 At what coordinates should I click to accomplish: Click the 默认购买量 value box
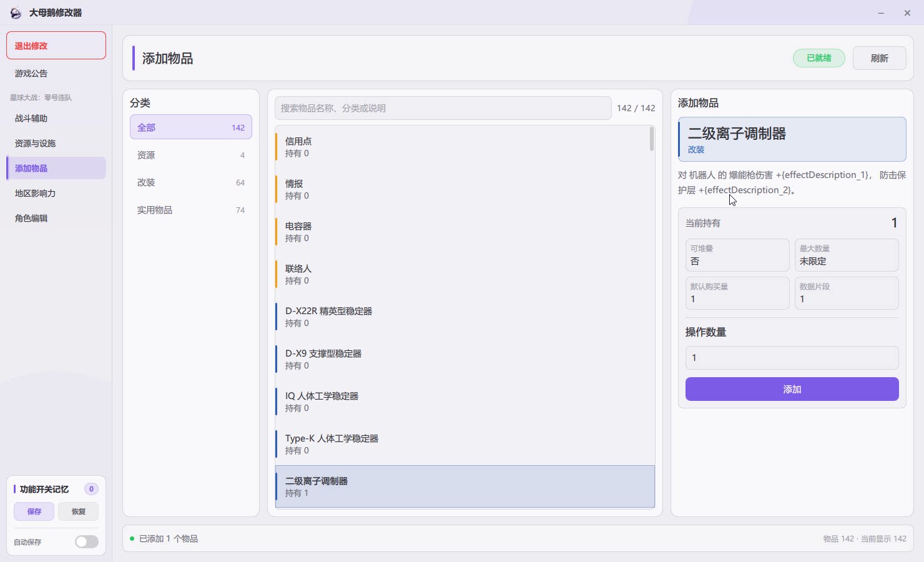[x=737, y=293]
